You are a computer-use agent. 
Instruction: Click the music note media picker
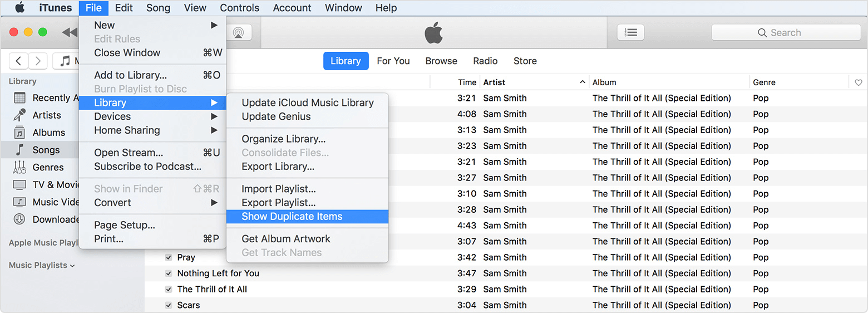click(x=67, y=61)
